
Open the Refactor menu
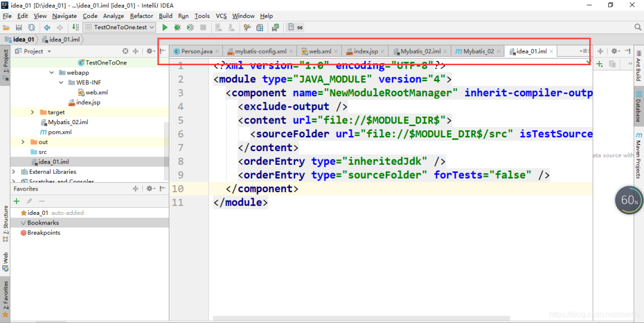coord(141,16)
